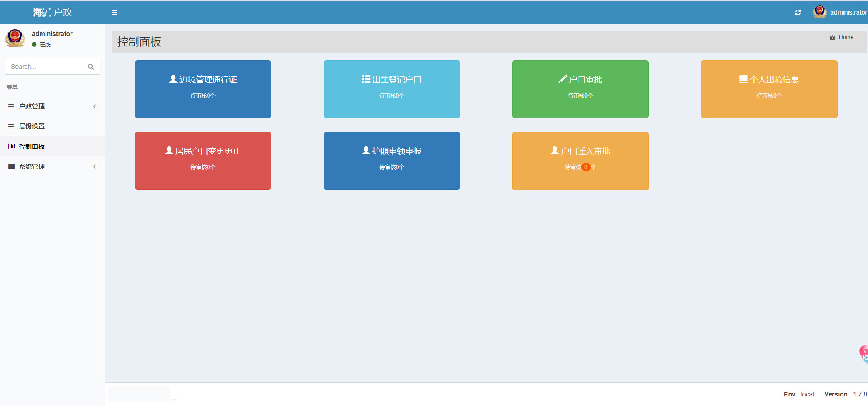This screenshot has height=406, width=868.
Task: Click the list icon on 出生登记户口 card
Action: 366,79
